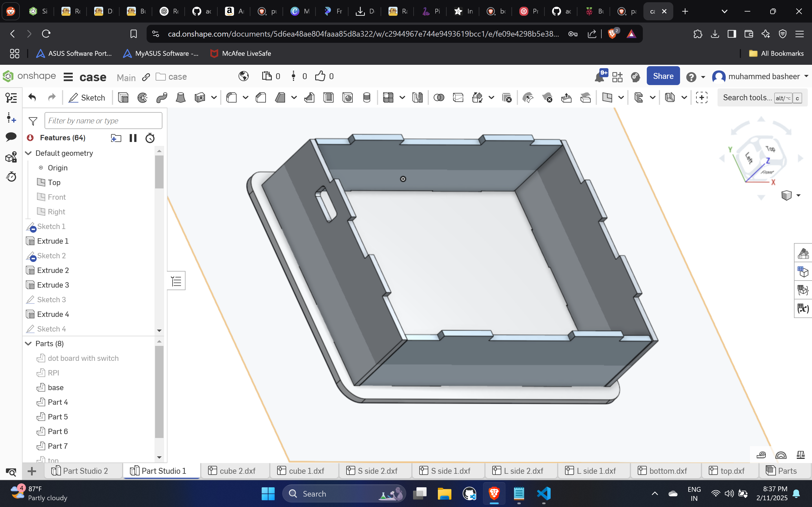Toggle pause on Features list

click(133, 138)
